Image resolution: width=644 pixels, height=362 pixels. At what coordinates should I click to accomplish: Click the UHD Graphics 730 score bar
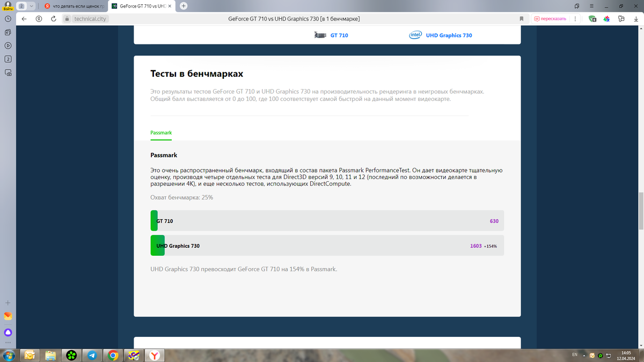327,246
